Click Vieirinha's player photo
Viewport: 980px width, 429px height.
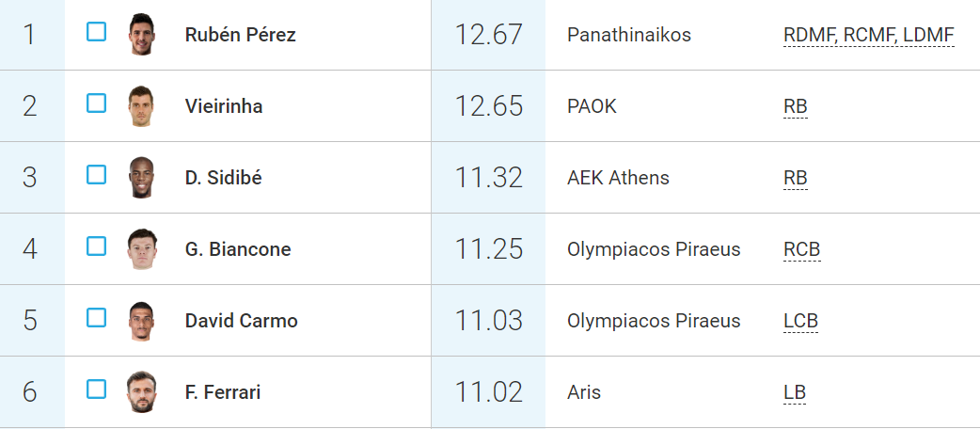pyautogui.click(x=141, y=106)
